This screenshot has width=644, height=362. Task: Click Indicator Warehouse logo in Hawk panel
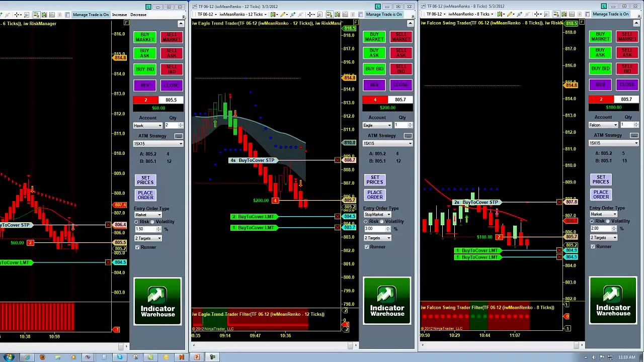[x=158, y=302]
